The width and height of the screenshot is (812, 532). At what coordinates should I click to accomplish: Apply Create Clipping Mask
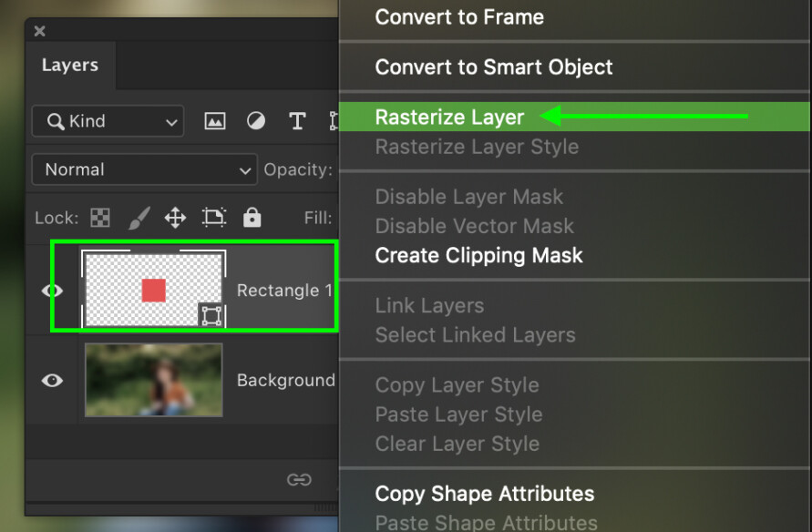coord(478,256)
